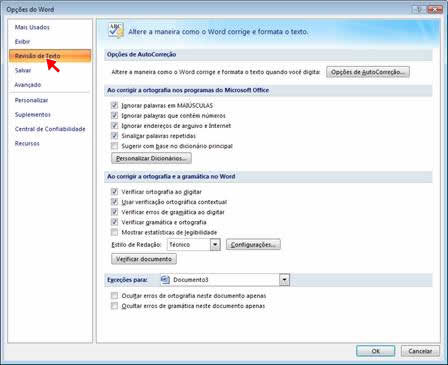This screenshot has width=448, height=365.
Task: Select the Mais Usados category
Action: (x=32, y=27)
